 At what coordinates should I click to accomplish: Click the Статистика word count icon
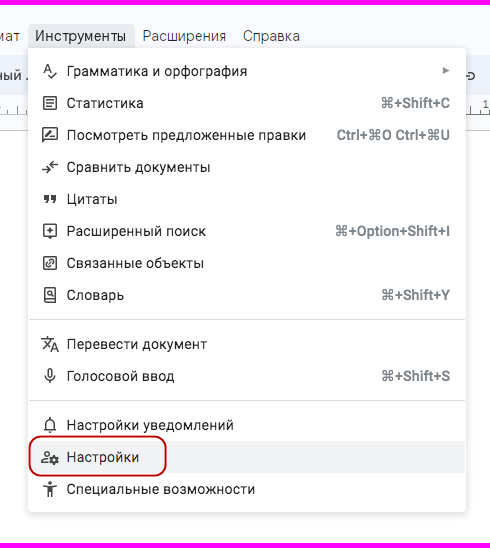tap(50, 103)
